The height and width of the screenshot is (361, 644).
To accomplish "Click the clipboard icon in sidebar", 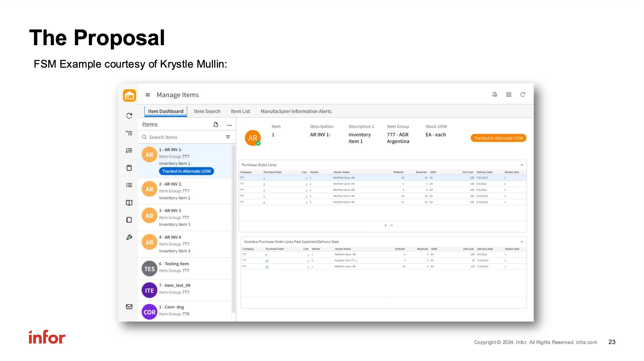I will 129,168.
